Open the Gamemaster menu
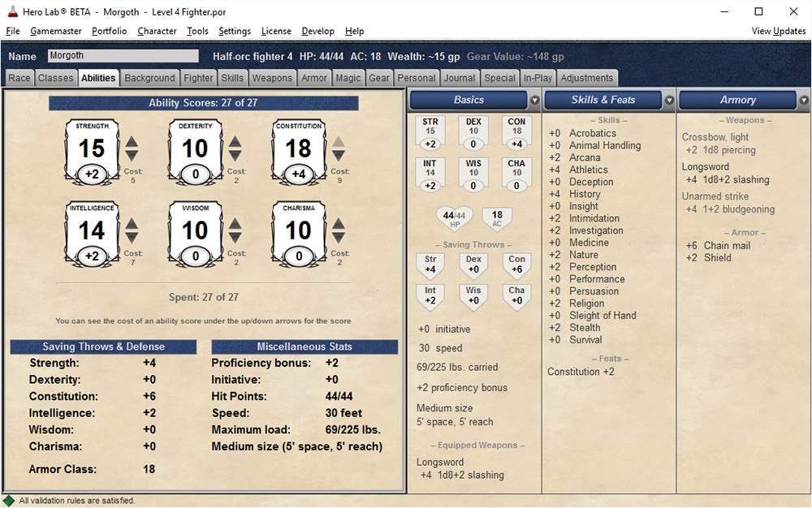The width and height of the screenshot is (812, 508). tap(56, 31)
